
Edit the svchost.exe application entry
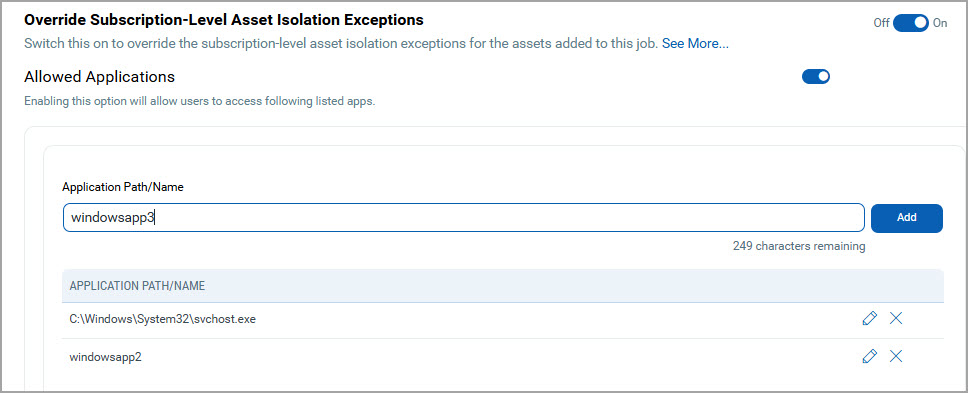click(869, 318)
